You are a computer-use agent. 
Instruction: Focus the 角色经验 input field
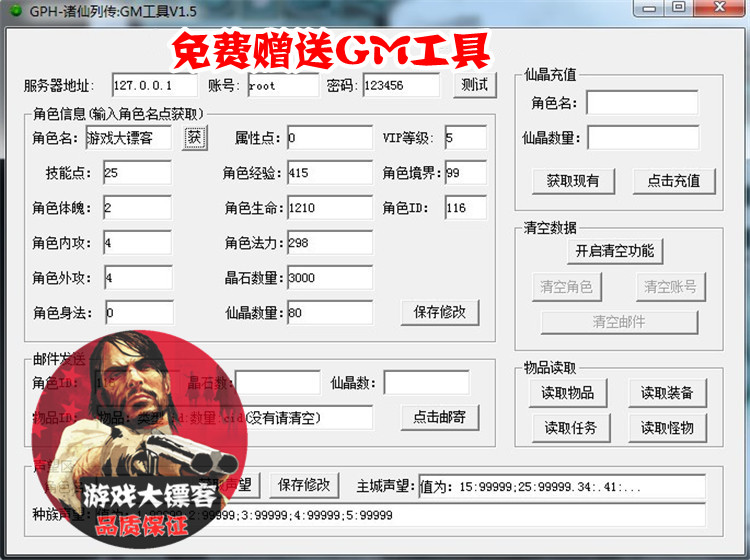click(x=330, y=173)
